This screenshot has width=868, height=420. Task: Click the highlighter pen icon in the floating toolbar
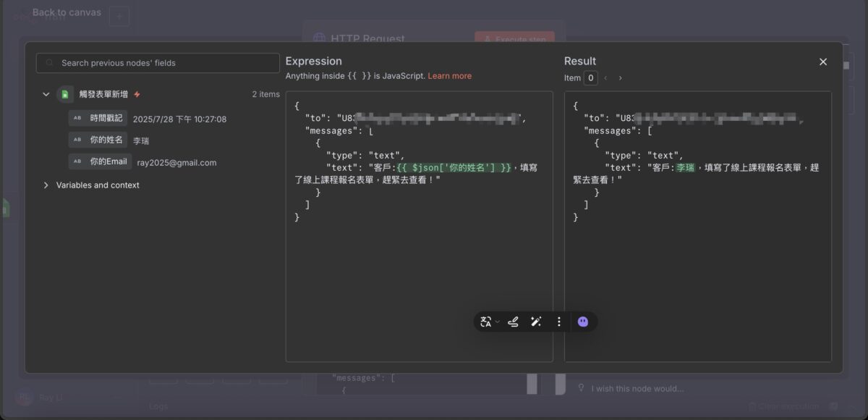coord(513,322)
